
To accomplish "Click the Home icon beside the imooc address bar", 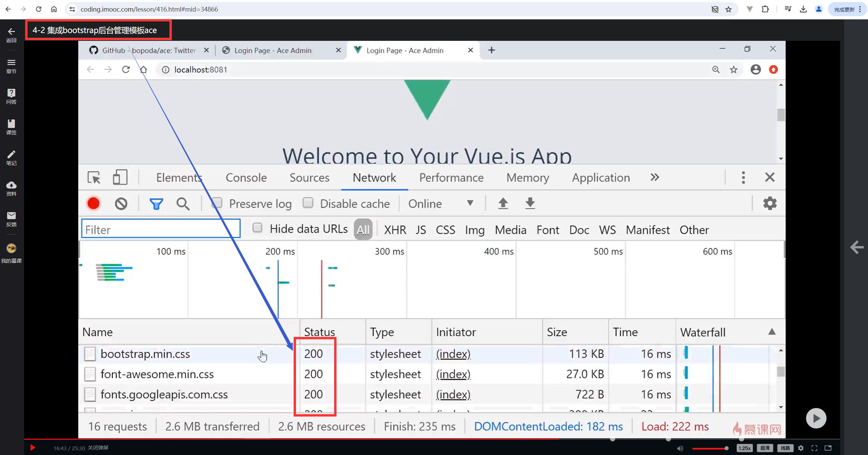I will tap(54, 9).
